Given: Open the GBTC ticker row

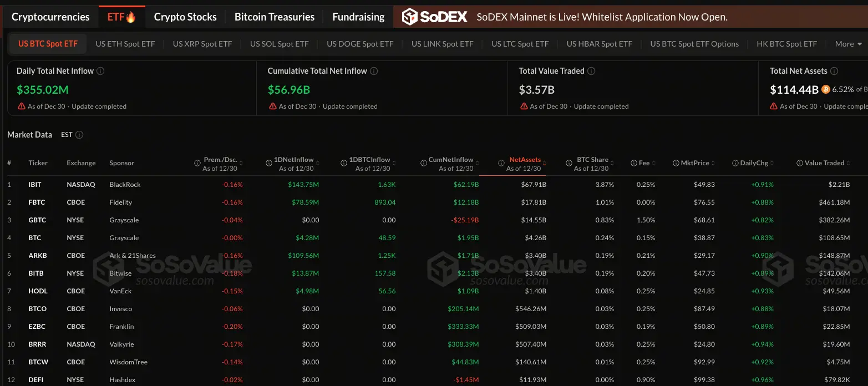Looking at the screenshot, I should tap(434, 220).
